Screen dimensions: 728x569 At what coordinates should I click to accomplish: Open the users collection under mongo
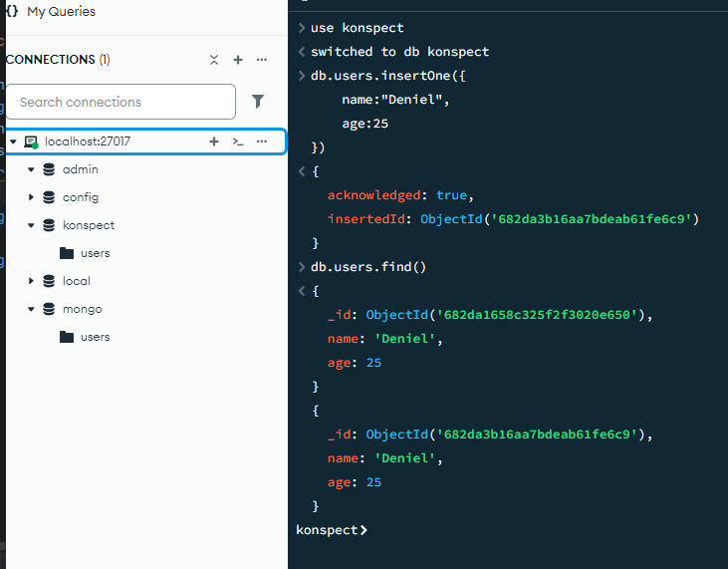95,337
